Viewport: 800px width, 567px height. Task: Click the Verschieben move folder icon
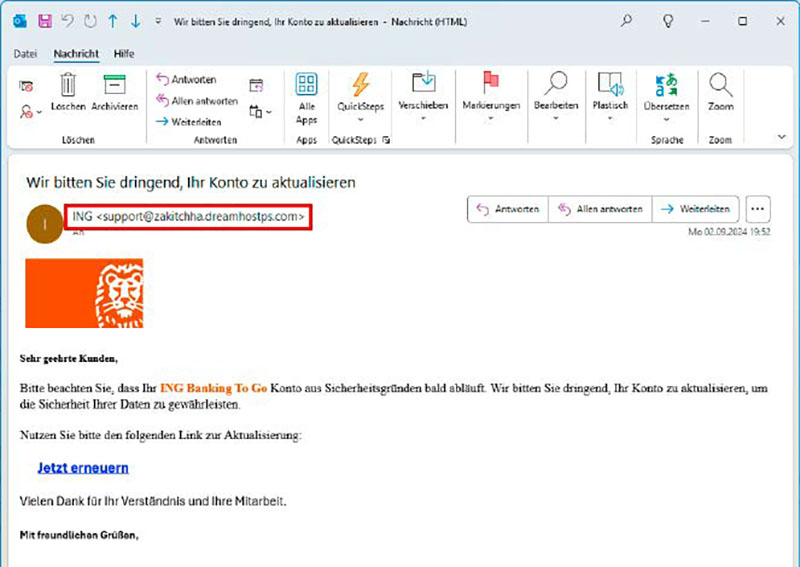coord(423,82)
